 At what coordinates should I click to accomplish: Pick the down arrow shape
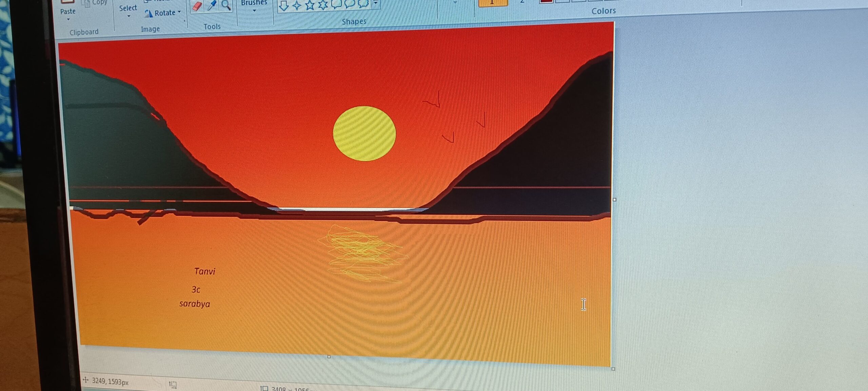(x=283, y=5)
